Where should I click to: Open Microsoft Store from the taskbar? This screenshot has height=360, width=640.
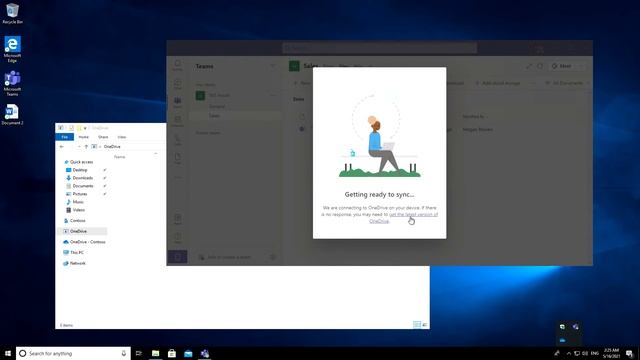[x=172, y=353]
